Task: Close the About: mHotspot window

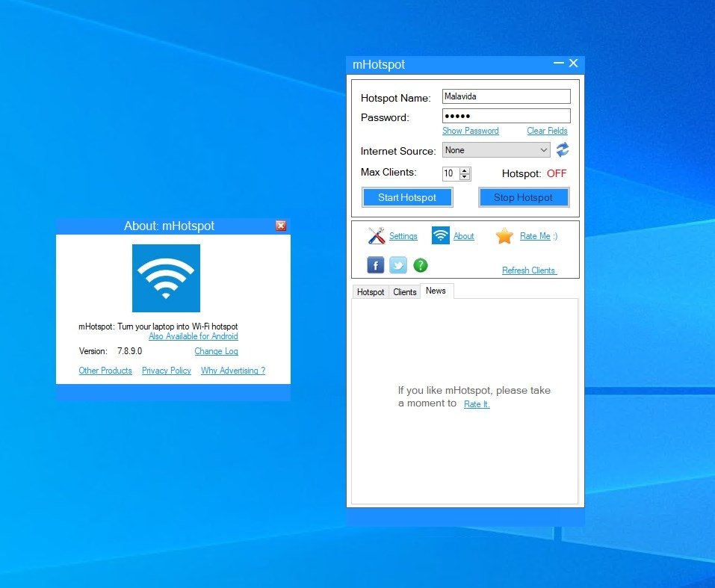Action: pos(281,226)
